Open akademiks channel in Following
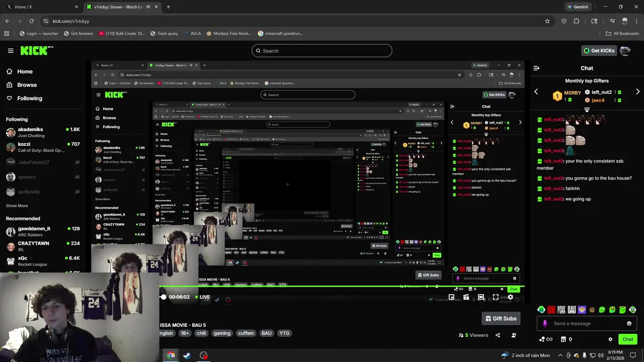This screenshot has height=362, width=644. 43,132
